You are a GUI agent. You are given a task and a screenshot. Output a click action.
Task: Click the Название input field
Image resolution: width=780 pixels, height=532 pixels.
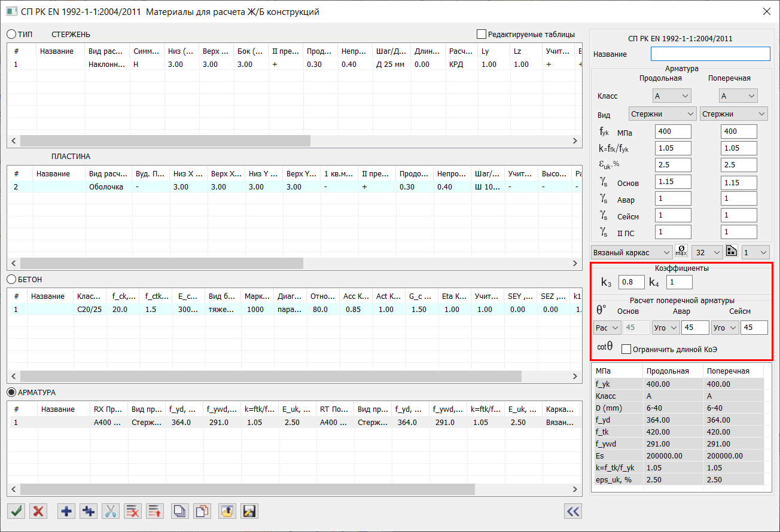(x=710, y=54)
